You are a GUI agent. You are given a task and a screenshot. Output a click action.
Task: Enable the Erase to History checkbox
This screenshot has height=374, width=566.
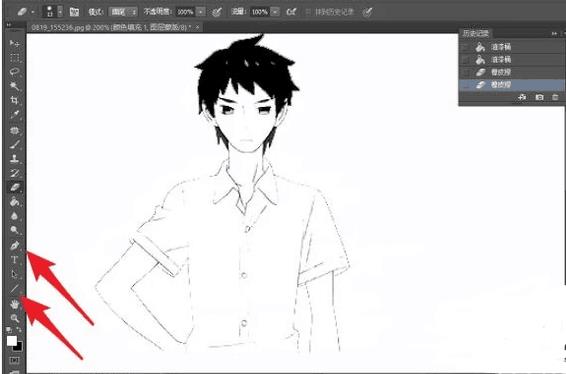(x=308, y=12)
